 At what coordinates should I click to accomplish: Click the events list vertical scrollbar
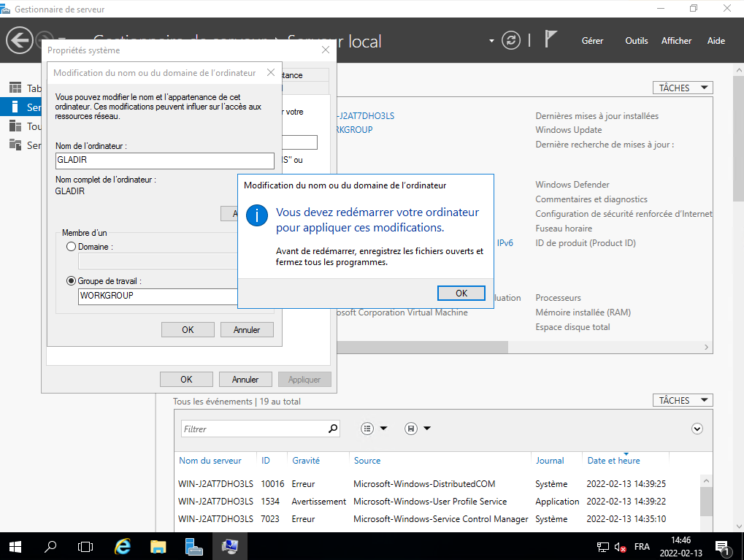point(706,502)
